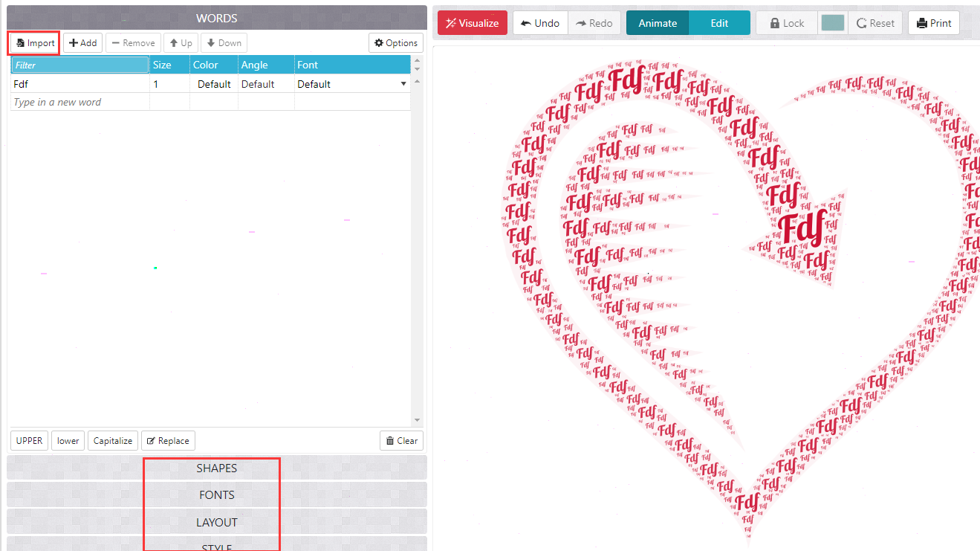Expand the SHAPES panel

(217, 468)
